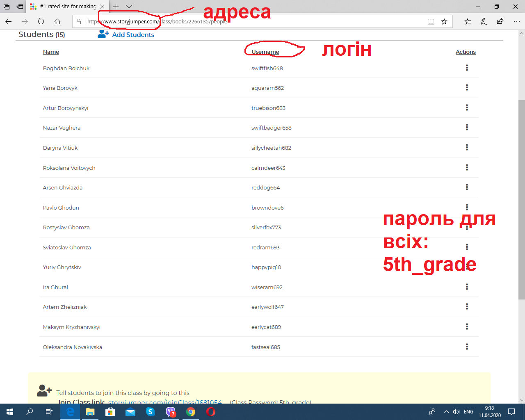Sort by Username column header
Image resolution: width=525 pixels, height=420 pixels.
(x=265, y=52)
